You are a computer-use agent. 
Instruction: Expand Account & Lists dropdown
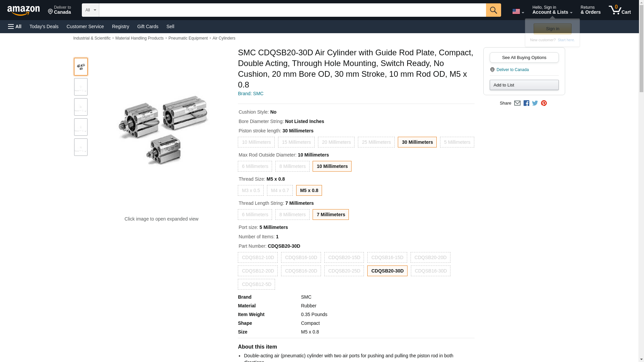[552, 10]
